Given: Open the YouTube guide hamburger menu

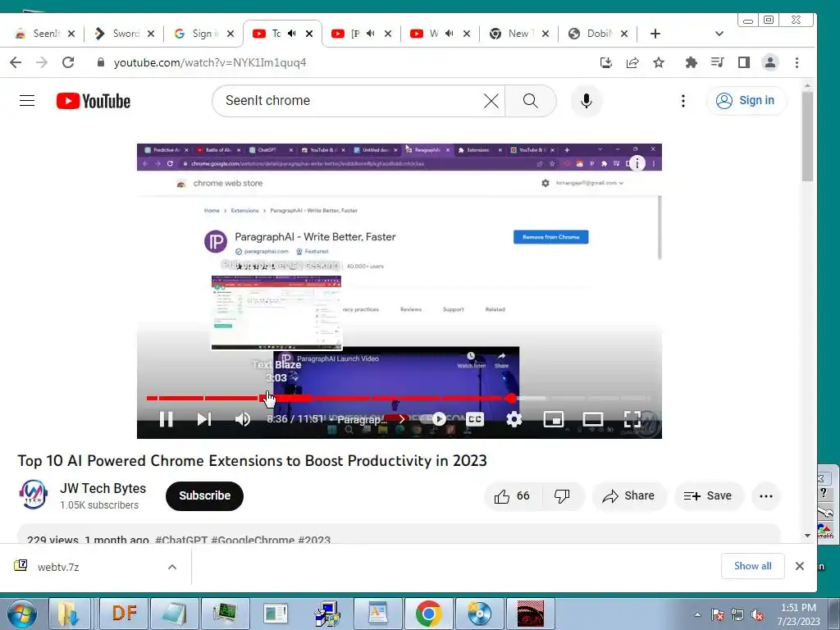Looking at the screenshot, I should (x=27, y=101).
